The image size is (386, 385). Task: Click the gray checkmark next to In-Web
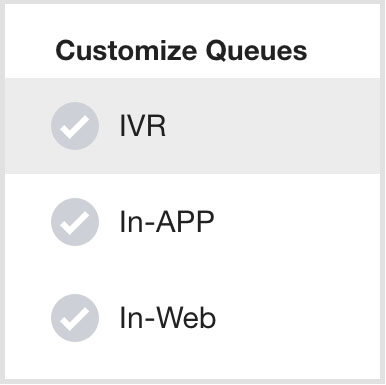point(75,318)
